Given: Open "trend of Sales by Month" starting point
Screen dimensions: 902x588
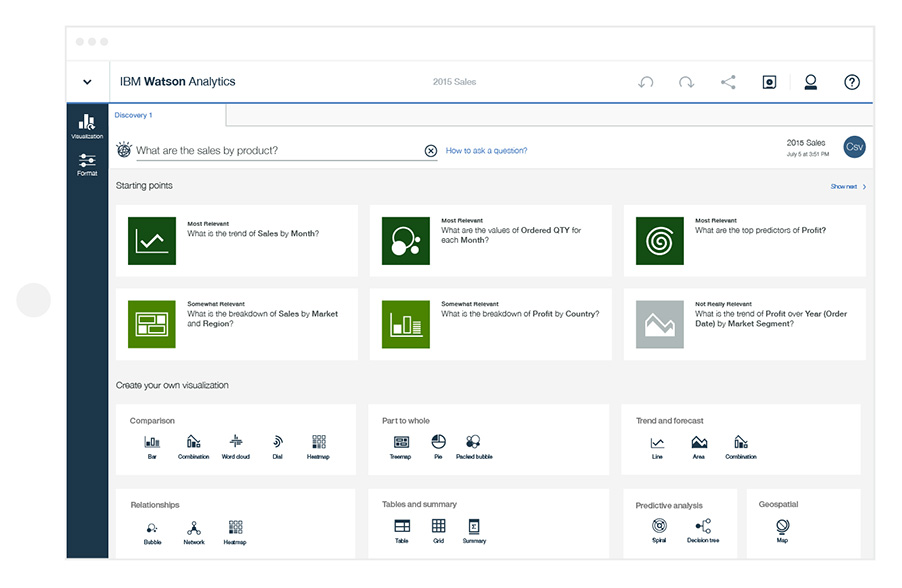Looking at the screenshot, I should point(236,240).
